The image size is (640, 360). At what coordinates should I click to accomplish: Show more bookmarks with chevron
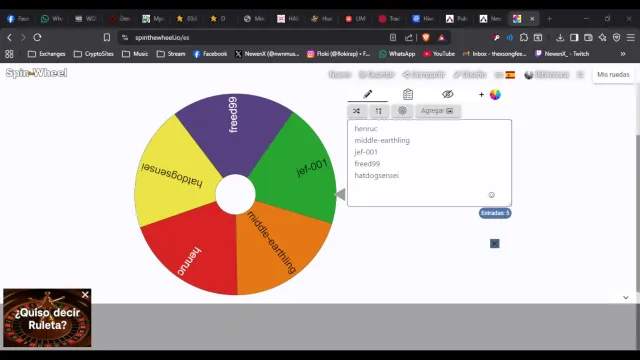623,54
